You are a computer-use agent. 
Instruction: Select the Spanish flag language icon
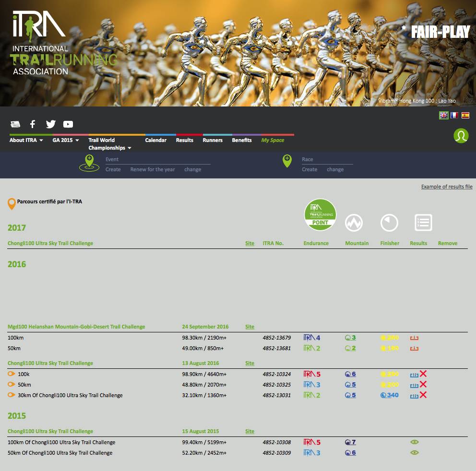[x=465, y=115]
